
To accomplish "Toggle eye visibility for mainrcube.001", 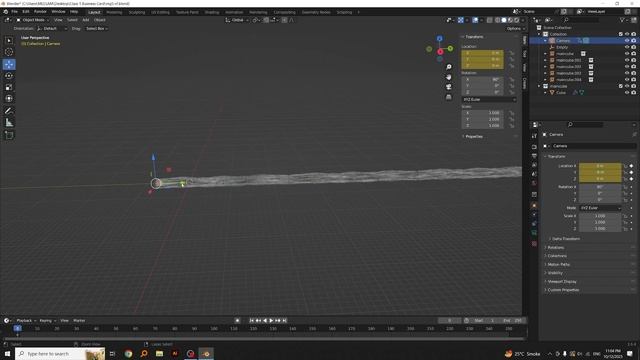I will (627, 60).
